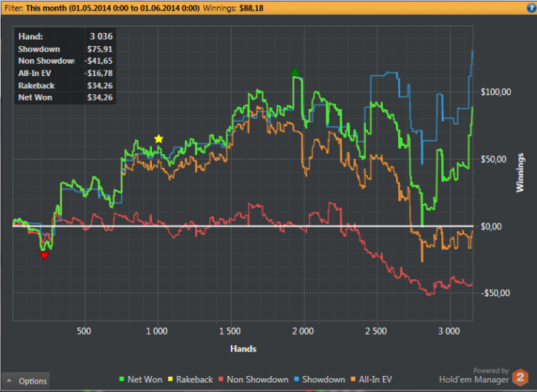Viewport: 537px width, 392px height.
Task: Open the help icon in the filter bar
Action: tap(532, 8)
